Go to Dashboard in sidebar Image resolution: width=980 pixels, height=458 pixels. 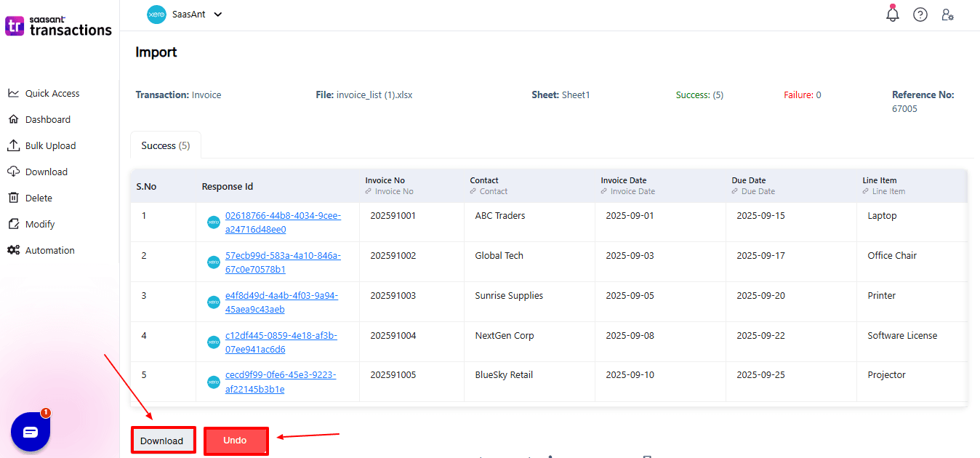click(47, 119)
